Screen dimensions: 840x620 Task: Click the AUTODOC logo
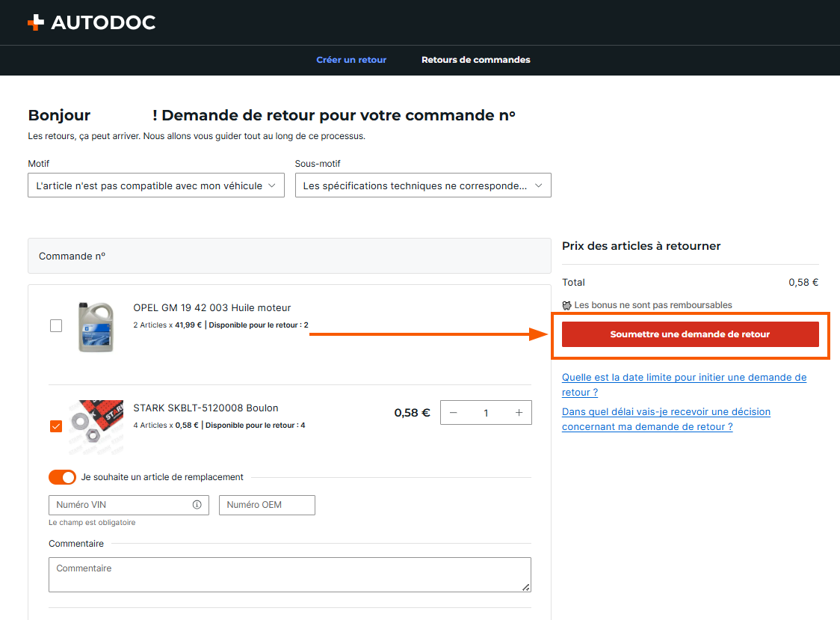pos(92,22)
